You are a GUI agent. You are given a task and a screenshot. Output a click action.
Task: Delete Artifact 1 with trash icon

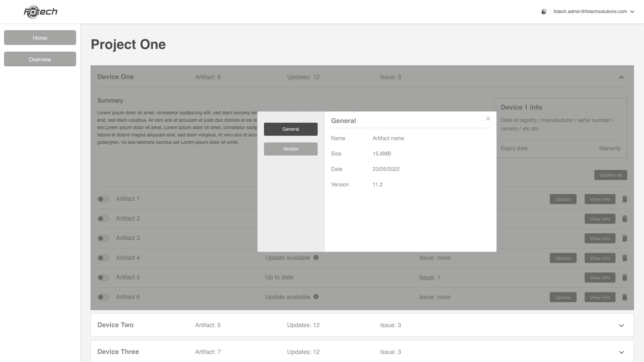pyautogui.click(x=625, y=199)
